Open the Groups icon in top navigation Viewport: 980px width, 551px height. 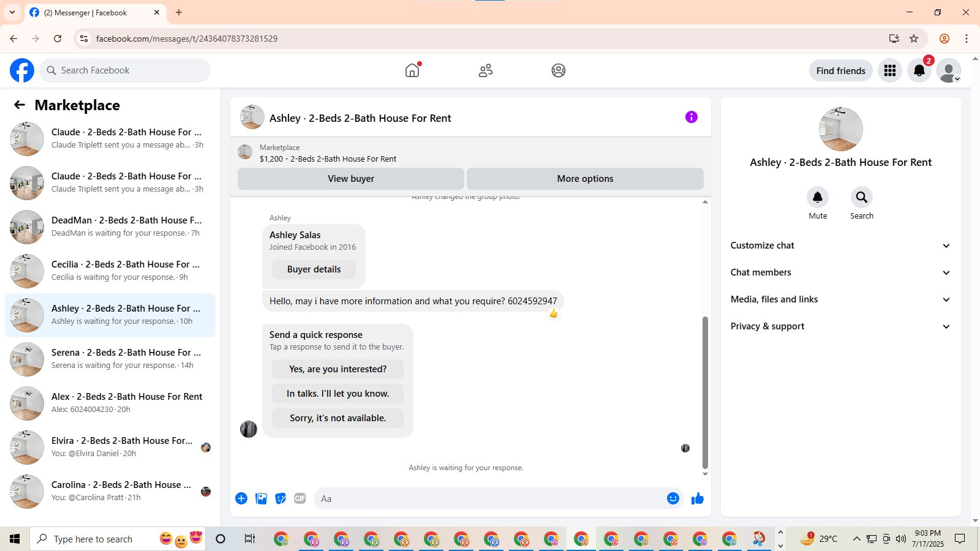click(559, 70)
